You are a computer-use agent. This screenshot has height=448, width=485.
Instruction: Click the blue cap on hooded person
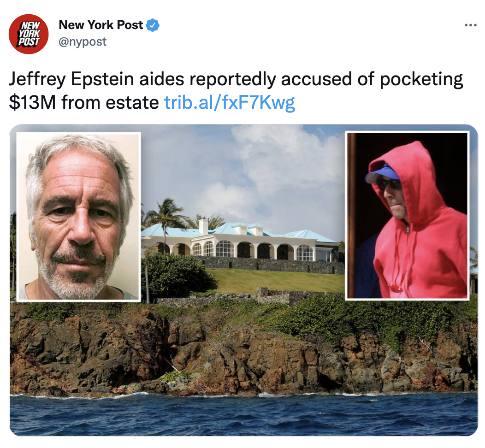(x=379, y=174)
